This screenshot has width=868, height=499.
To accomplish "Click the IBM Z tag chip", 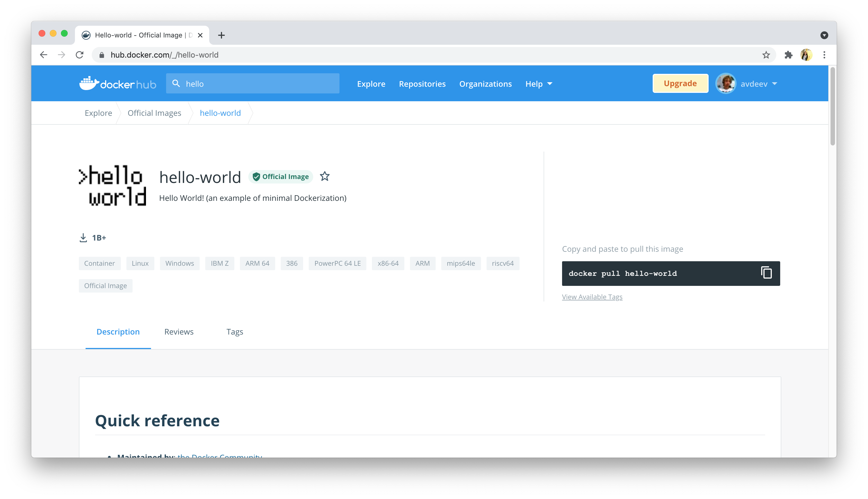I will pos(220,263).
